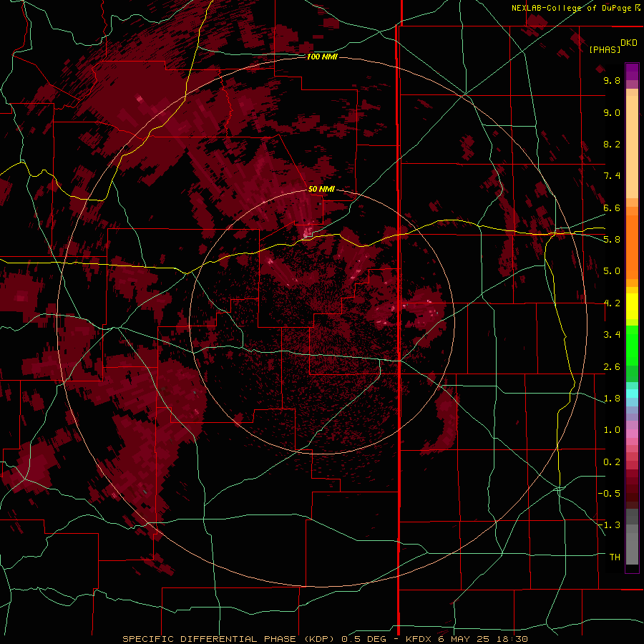Click the 2.6 value on color scale
Image resolution: width=644 pixels, height=644 pixels.
click(612, 367)
